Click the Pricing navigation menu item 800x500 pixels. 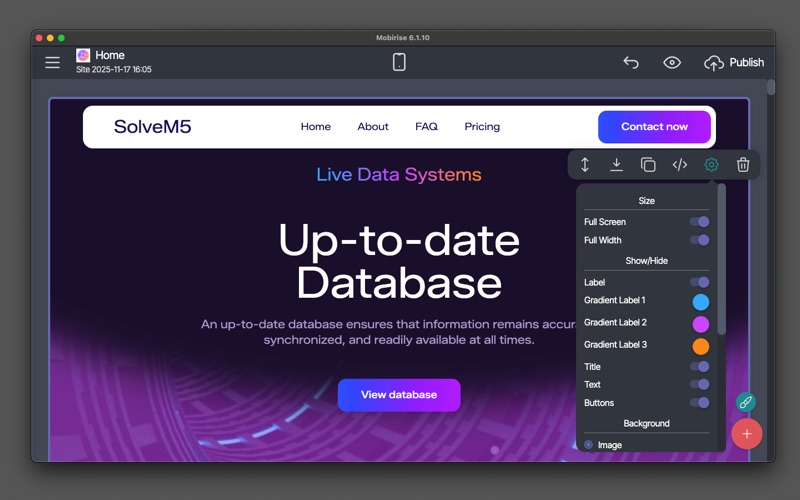pos(482,127)
